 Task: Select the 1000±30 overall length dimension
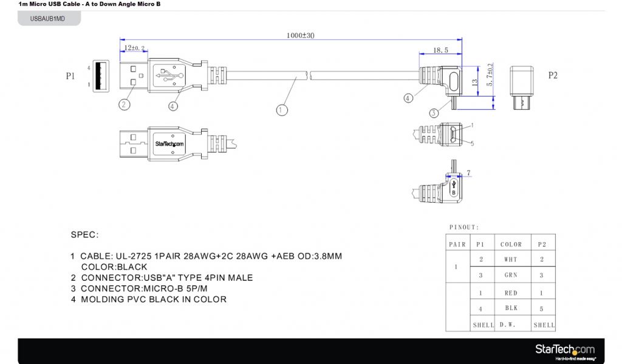point(300,36)
